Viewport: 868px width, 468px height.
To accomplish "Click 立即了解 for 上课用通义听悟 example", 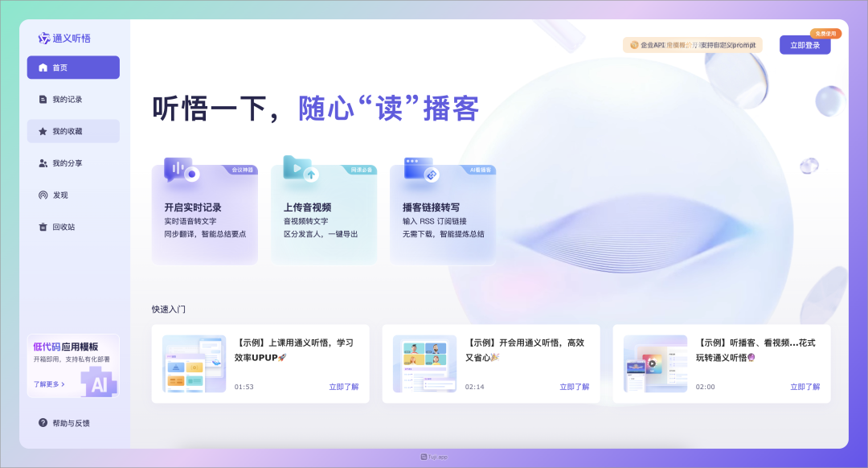I will pyautogui.click(x=344, y=387).
